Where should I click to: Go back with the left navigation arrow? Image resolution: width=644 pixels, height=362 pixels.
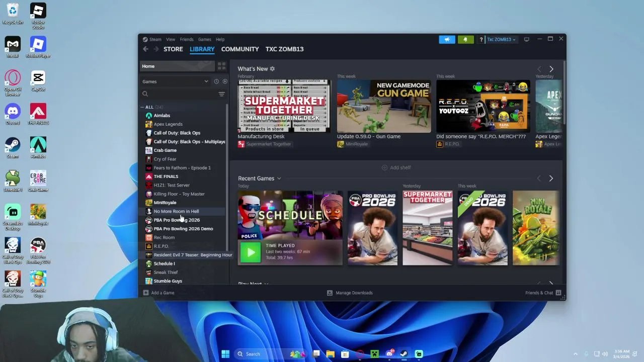click(x=145, y=49)
